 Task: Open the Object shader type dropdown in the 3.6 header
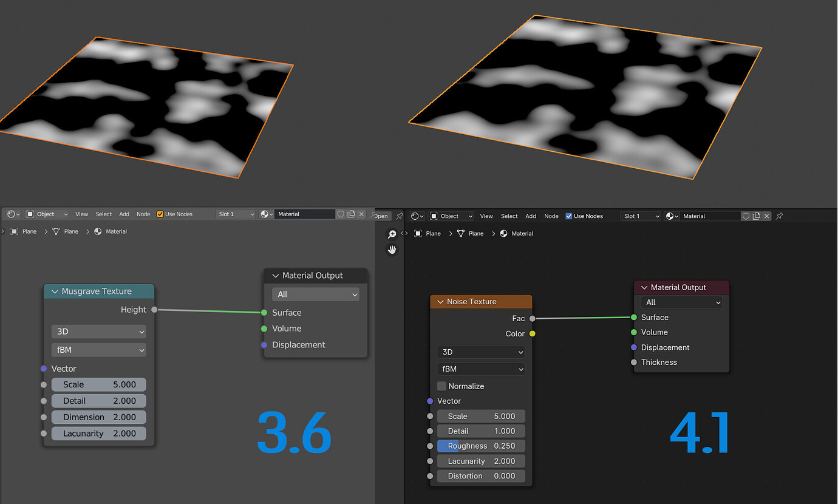47,214
